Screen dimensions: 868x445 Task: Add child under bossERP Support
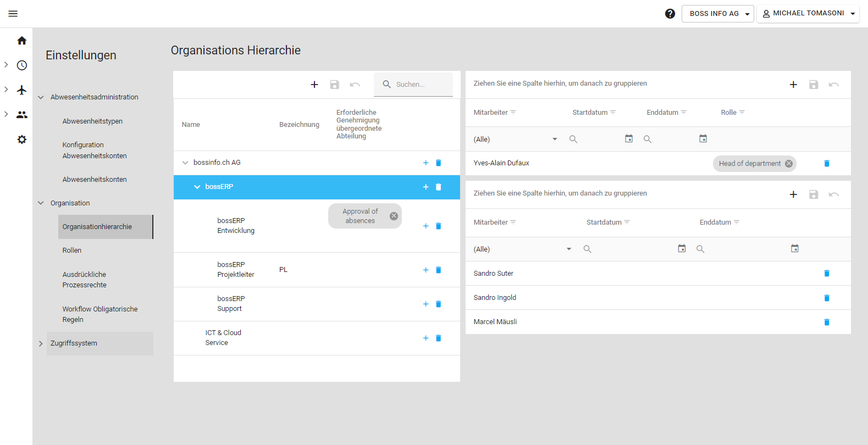(425, 304)
